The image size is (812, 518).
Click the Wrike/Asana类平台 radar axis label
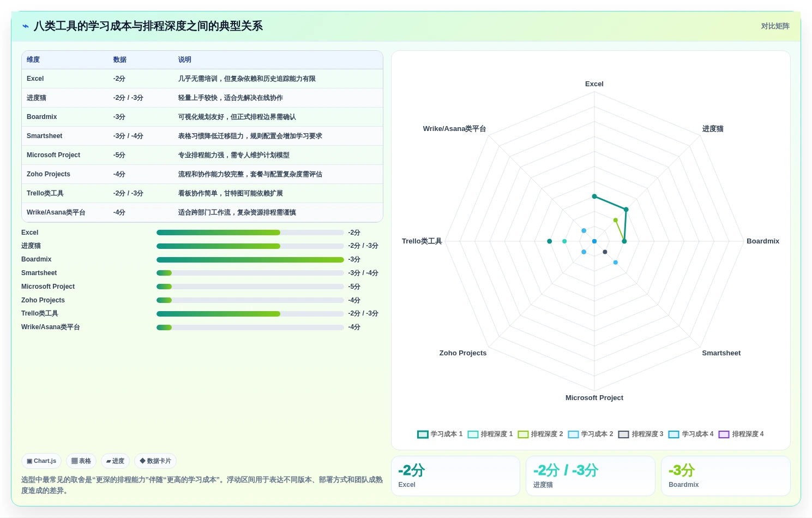[x=454, y=129]
